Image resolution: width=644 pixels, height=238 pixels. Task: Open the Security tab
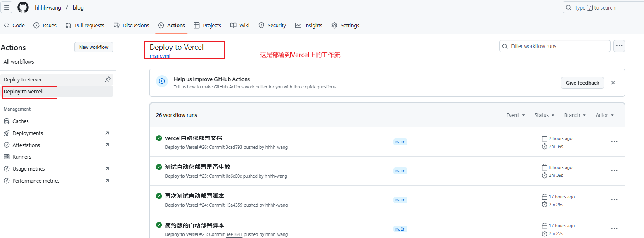pyautogui.click(x=272, y=25)
